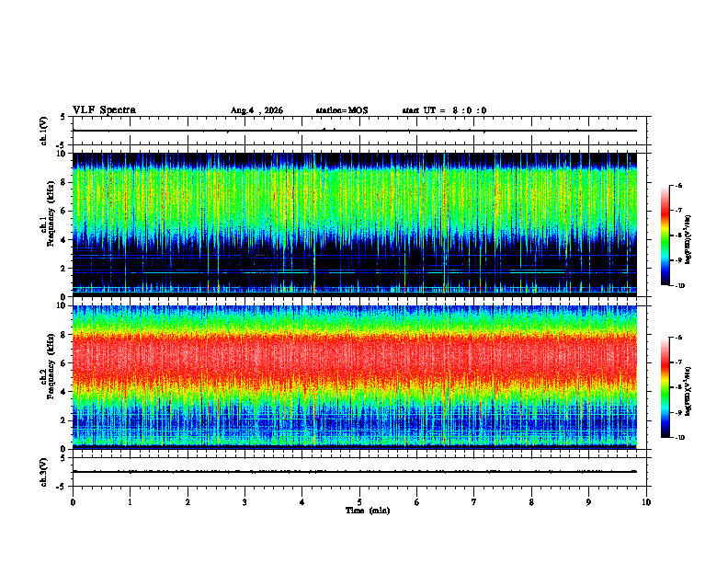Click the "10" frequency tick of ch.2
The image size is (728, 563).
pos(63,305)
